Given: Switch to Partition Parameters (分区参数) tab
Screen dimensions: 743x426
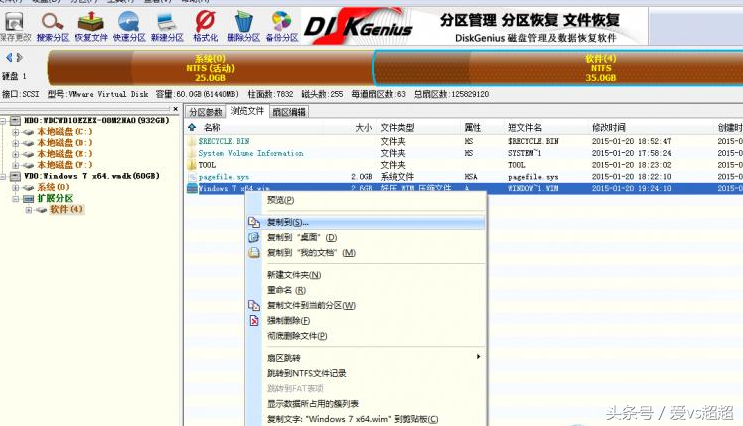Looking at the screenshot, I should click(205, 112).
